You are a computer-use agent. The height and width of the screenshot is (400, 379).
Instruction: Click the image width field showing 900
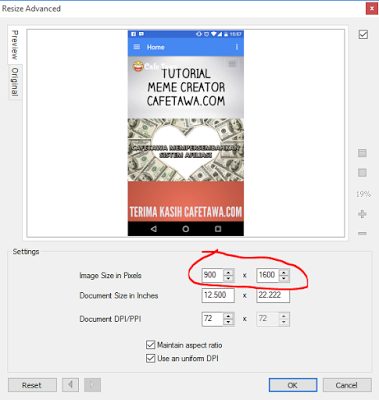[213, 275]
